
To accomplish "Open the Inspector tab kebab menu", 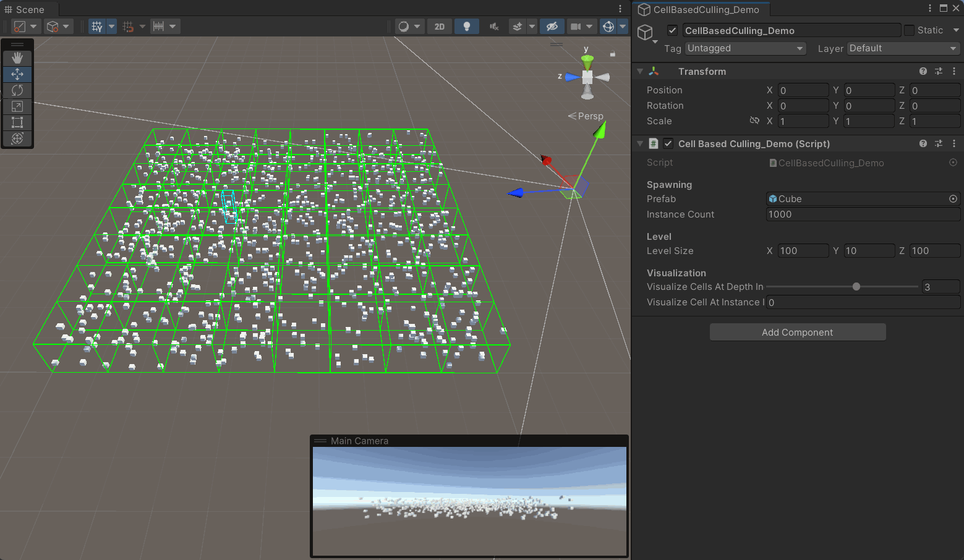I will [930, 9].
